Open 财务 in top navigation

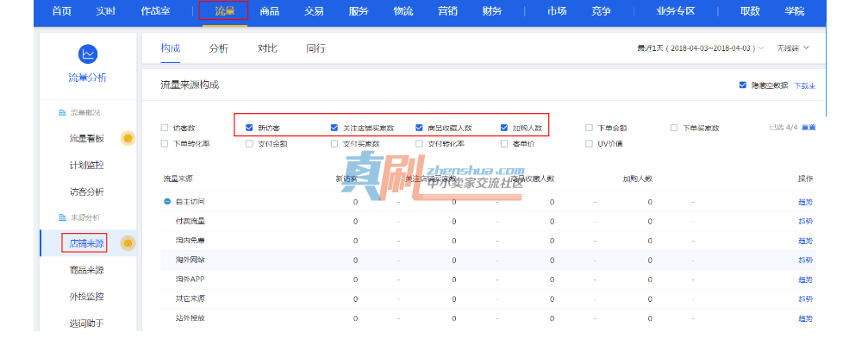(493, 11)
